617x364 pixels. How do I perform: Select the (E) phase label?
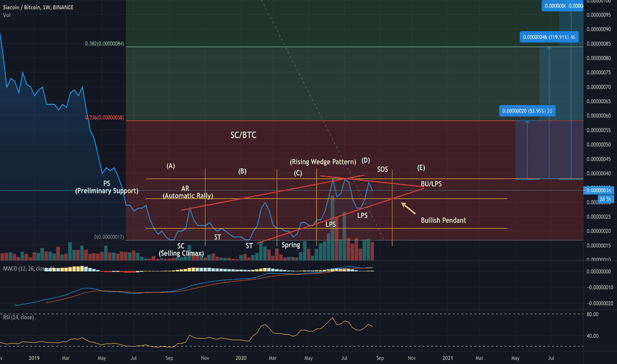coord(421,167)
